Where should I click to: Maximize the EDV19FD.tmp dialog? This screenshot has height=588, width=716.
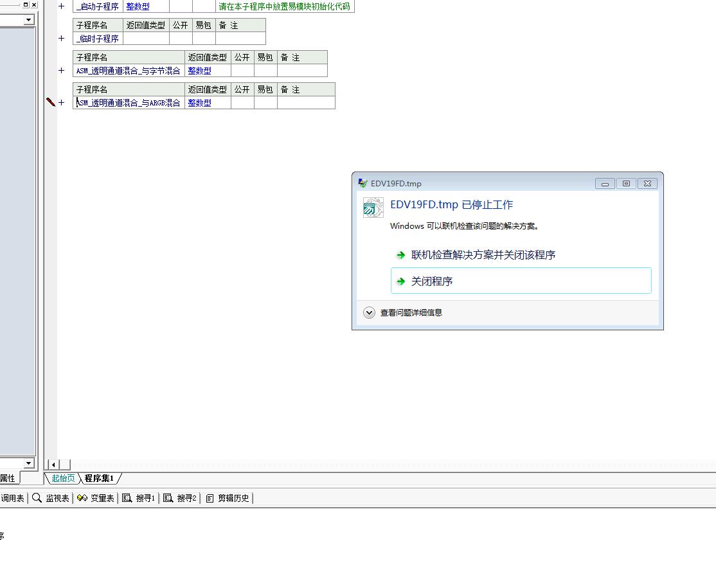pos(626,184)
